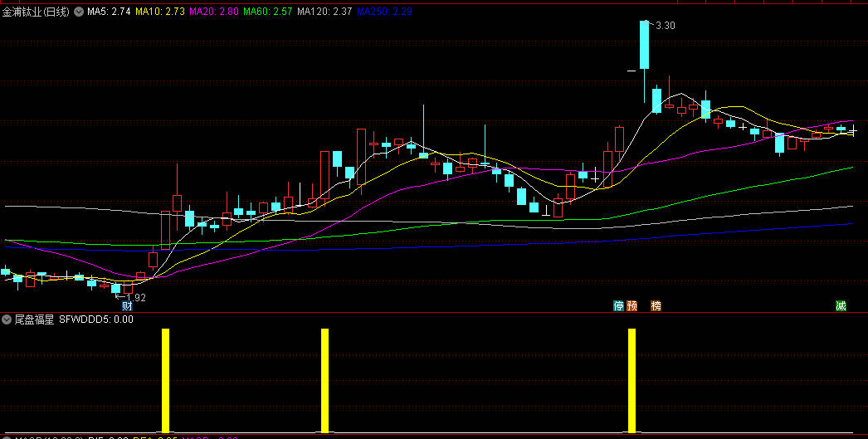Click the 3.30 high price label
Image resolution: width=868 pixels, height=439 pixels.
pyautogui.click(x=665, y=26)
